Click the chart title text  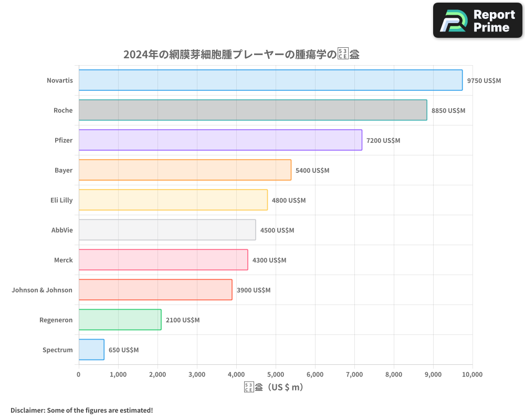(244, 54)
